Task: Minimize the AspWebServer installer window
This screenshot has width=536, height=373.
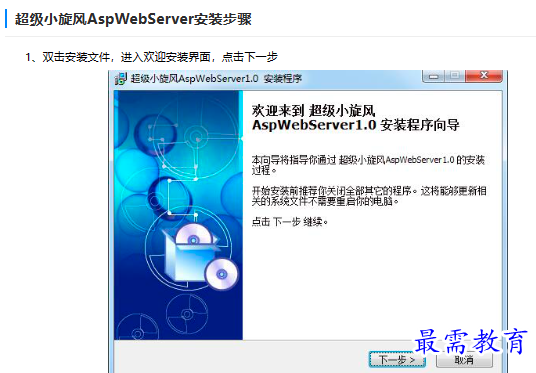Action: (433, 76)
